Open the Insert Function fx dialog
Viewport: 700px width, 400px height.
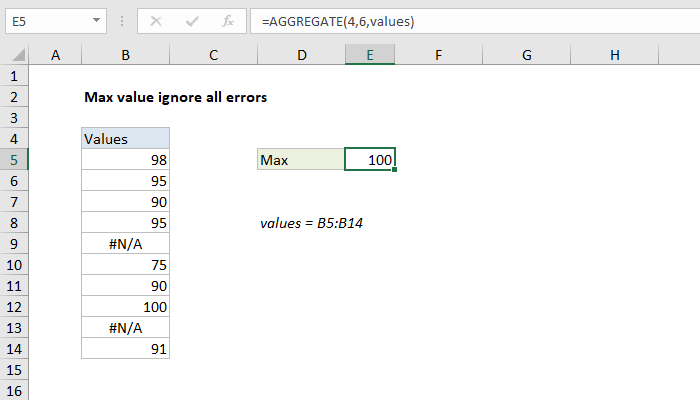pos(228,21)
